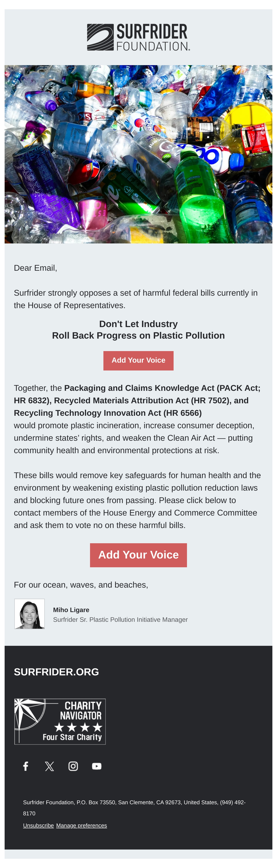Click Miho Ligare's portrait photo
The image size is (277, 868).
[30, 614]
